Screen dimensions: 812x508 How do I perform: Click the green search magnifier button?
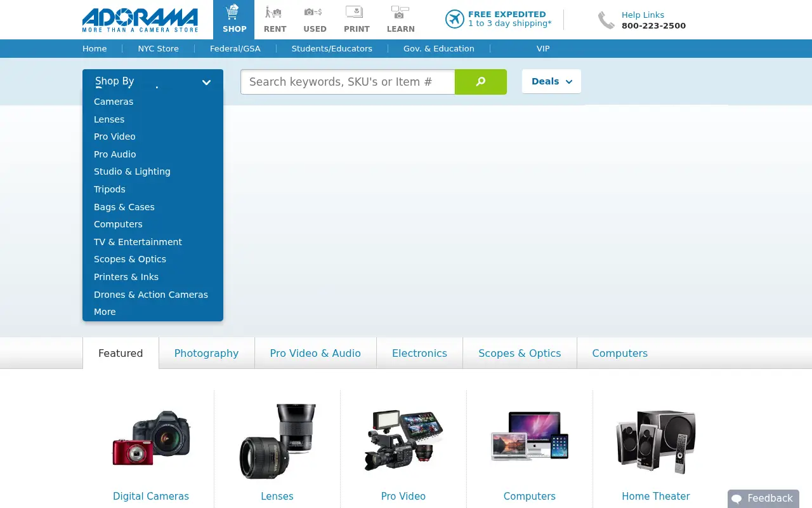[481, 82]
